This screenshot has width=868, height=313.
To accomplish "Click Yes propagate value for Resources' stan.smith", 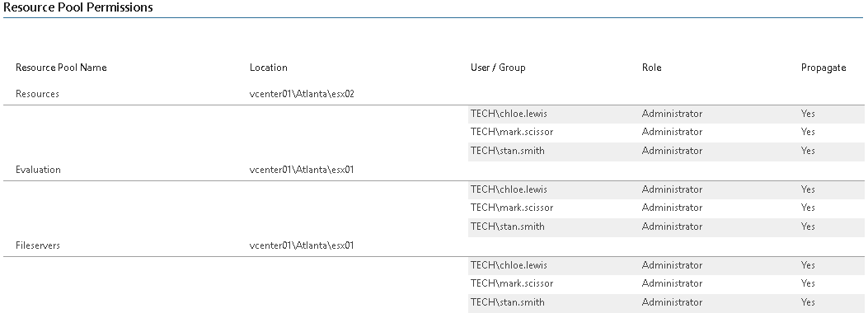I will tap(808, 151).
